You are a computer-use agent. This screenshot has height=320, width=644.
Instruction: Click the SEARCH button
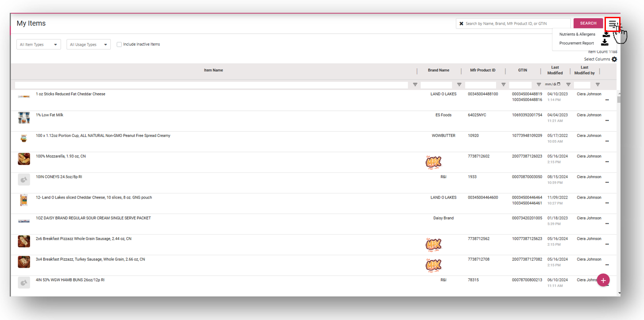[x=588, y=23]
